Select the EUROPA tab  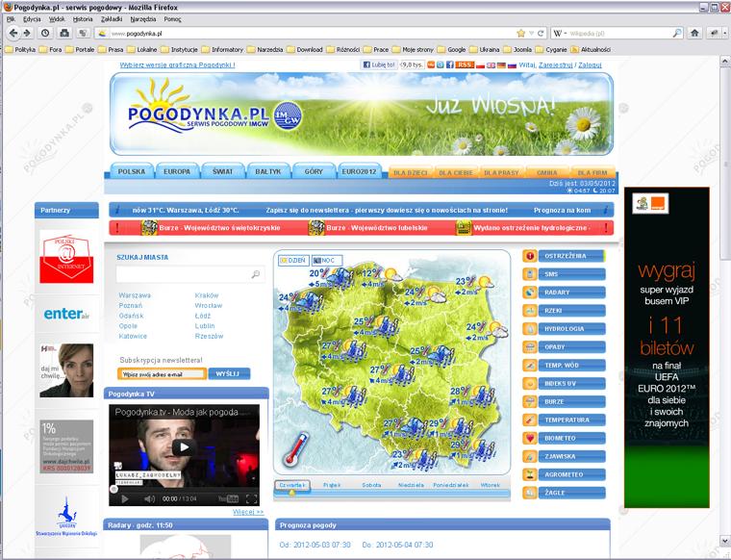tap(177, 171)
